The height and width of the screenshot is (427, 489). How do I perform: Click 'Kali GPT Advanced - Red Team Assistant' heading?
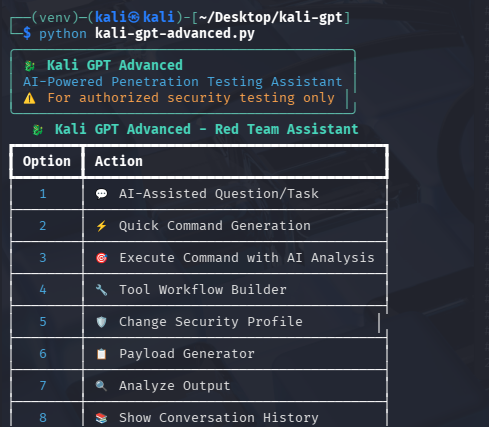click(207, 129)
